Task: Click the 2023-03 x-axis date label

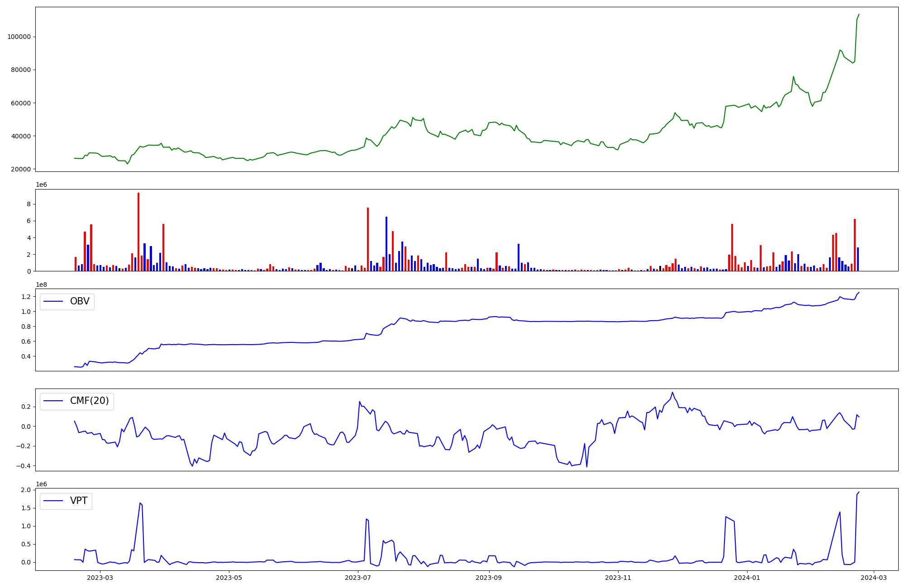Action: pyautogui.click(x=100, y=578)
